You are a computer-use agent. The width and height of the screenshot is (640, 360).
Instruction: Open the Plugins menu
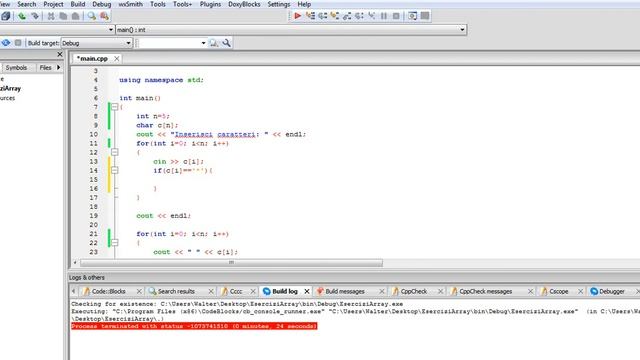point(210,4)
